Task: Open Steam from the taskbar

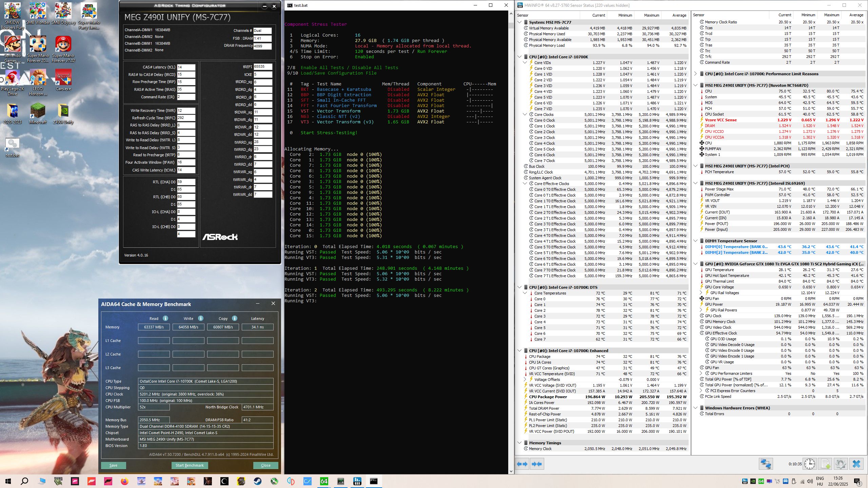Action: pos(258,481)
